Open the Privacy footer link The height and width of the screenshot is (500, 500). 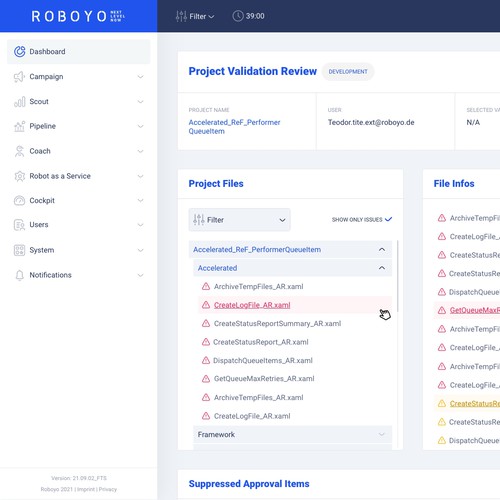pos(108,489)
